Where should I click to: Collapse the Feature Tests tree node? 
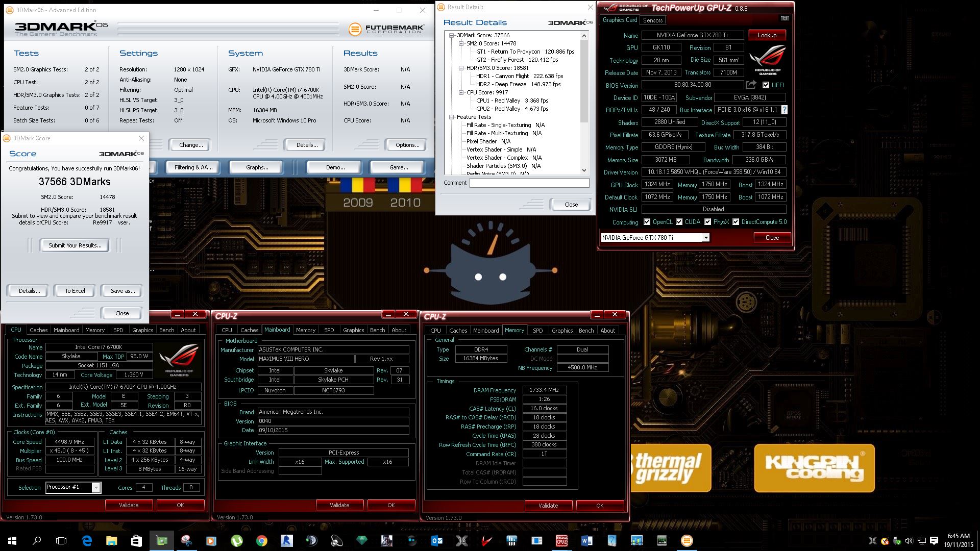pyautogui.click(x=451, y=117)
